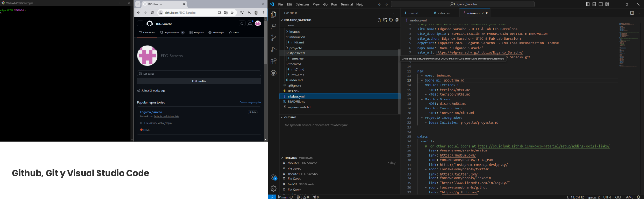
Task: Open the notifications bell in VS Code status bar
Action: (x=639, y=197)
